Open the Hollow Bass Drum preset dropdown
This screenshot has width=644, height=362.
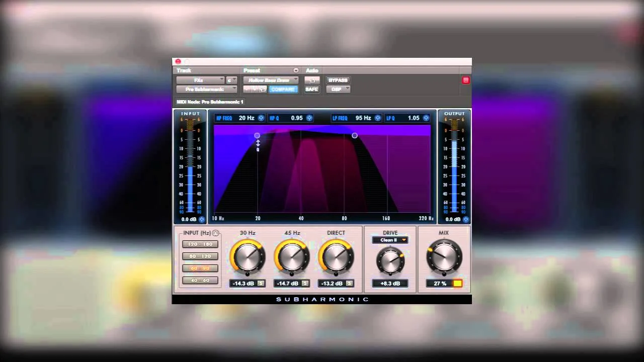click(x=272, y=80)
